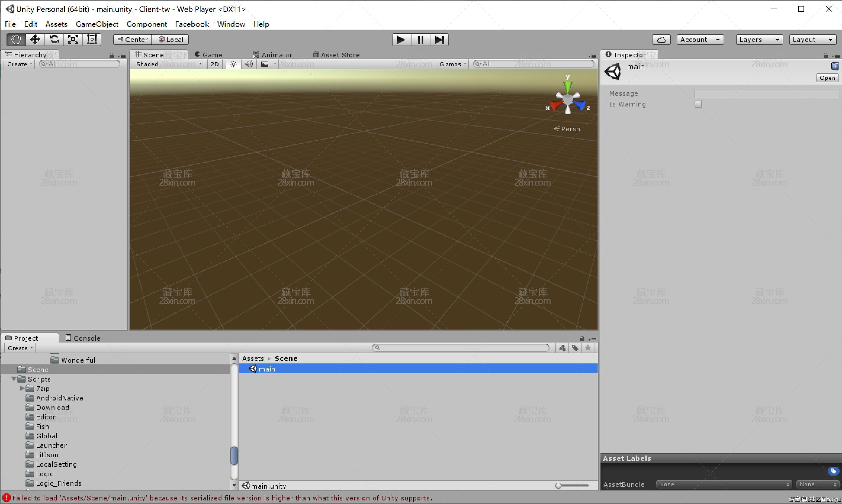Expand the 7zip folder
The height and width of the screenshot is (504, 842).
pos(22,388)
